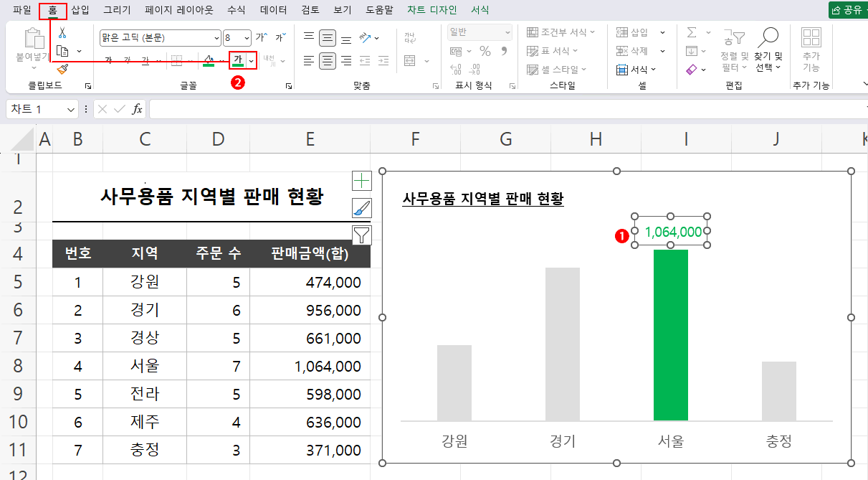Select the gray 경기 chart bar

563,344
